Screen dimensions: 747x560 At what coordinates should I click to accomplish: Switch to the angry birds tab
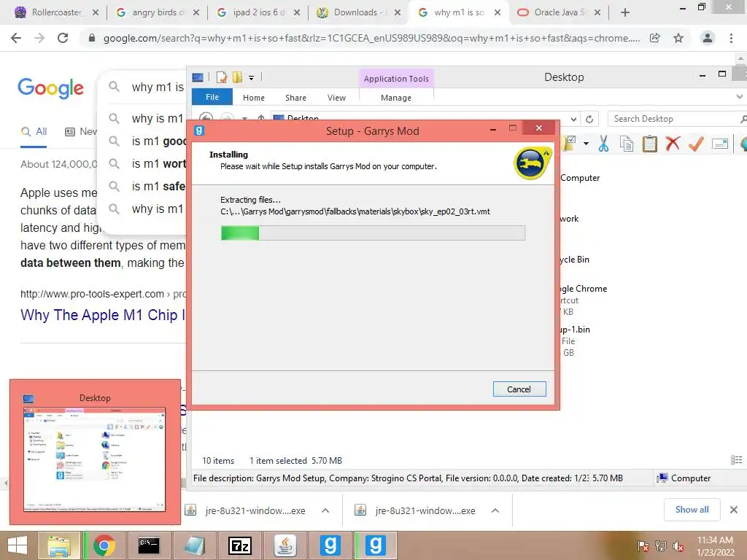point(158,12)
